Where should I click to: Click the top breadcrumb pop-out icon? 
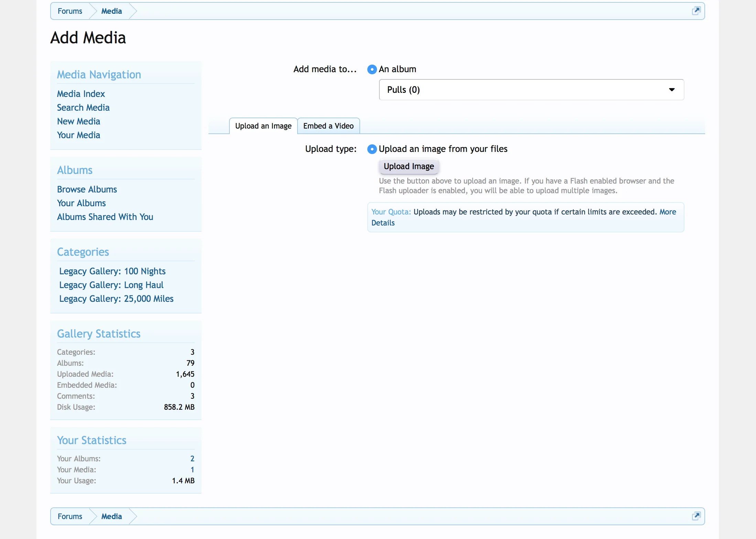point(696,11)
